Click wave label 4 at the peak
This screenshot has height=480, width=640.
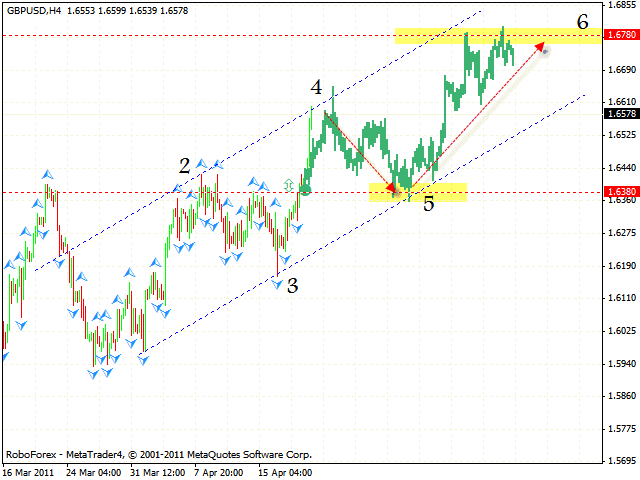click(316, 88)
